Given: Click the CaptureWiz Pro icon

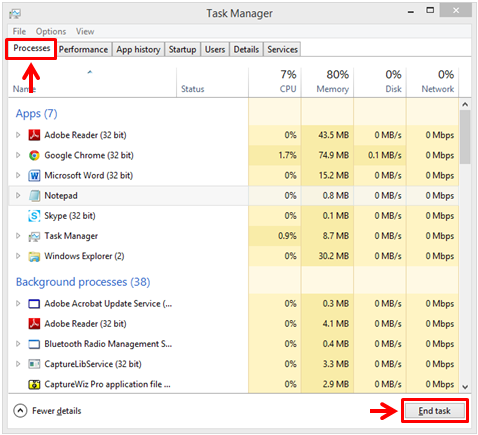Looking at the screenshot, I should (34, 384).
